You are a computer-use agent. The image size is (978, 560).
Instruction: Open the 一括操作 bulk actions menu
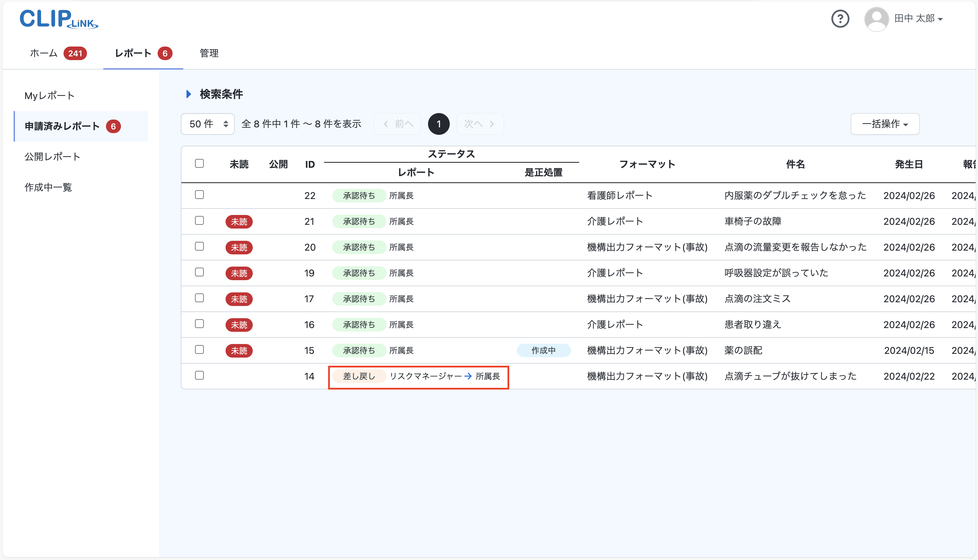pyautogui.click(x=885, y=124)
